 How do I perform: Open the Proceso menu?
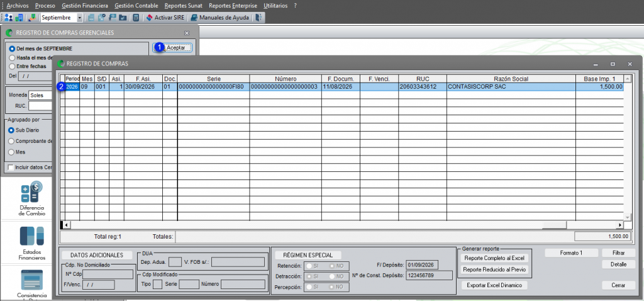coord(45,6)
